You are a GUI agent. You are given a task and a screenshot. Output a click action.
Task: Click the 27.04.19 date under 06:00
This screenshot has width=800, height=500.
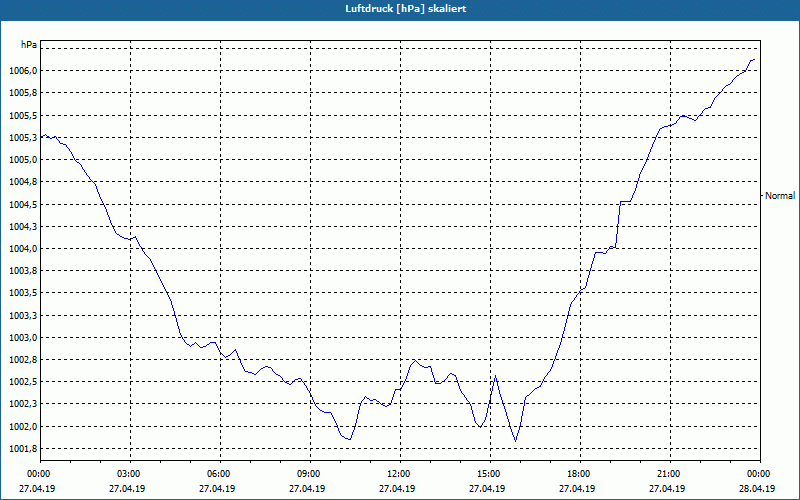pos(217,488)
